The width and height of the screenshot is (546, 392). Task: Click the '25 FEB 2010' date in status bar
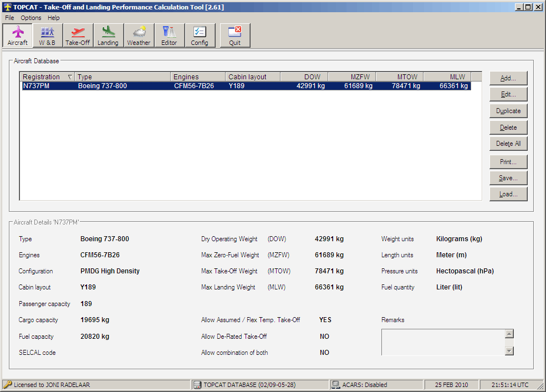(x=451, y=385)
